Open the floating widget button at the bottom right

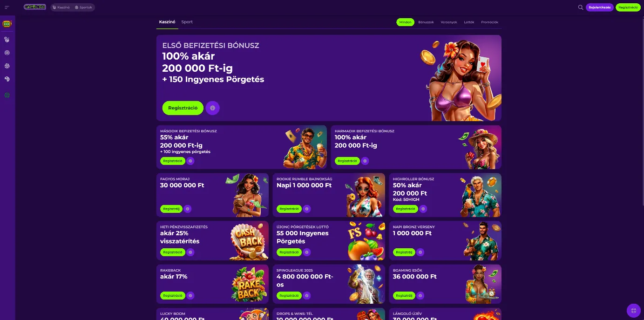(x=634, y=310)
